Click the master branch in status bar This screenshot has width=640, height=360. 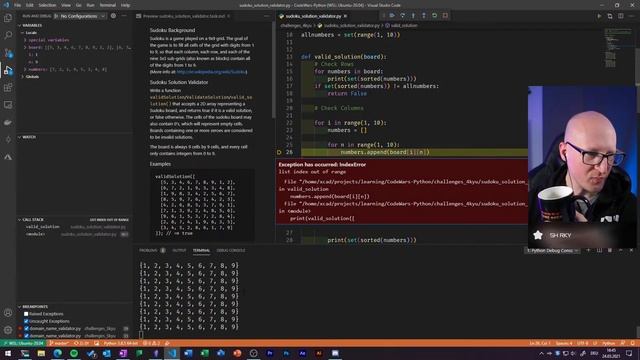tap(58, 343)
